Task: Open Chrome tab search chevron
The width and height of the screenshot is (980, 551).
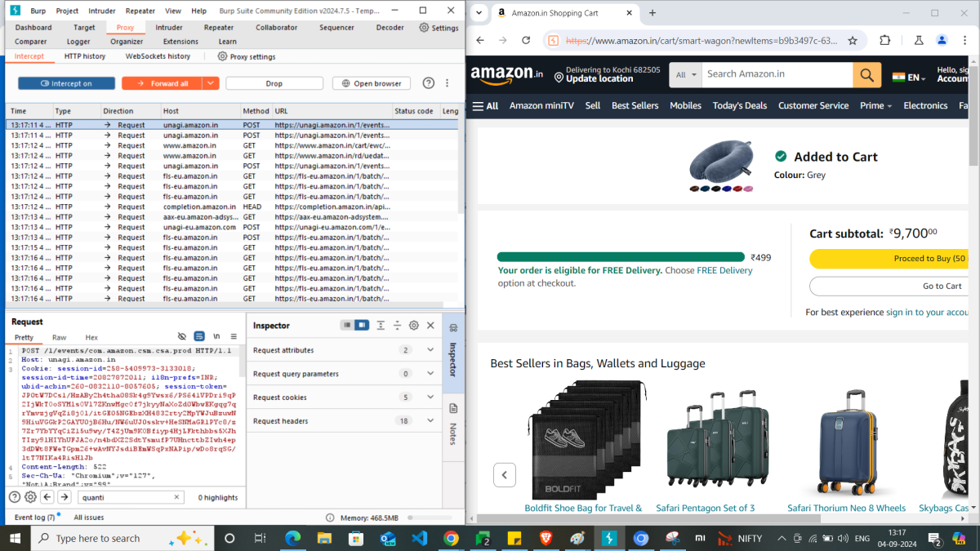Action: coord(479,13)
